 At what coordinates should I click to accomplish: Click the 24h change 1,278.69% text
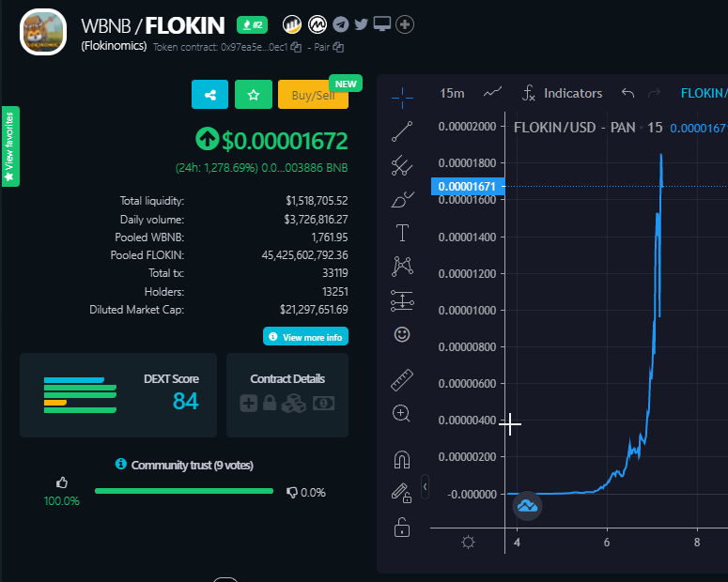[x=216, y=167]
